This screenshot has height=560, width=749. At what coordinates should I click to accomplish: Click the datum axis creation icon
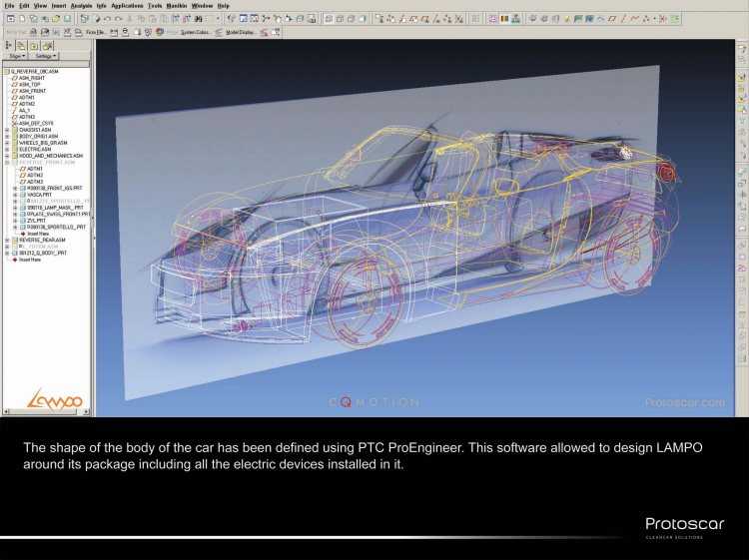click(623, 19)
